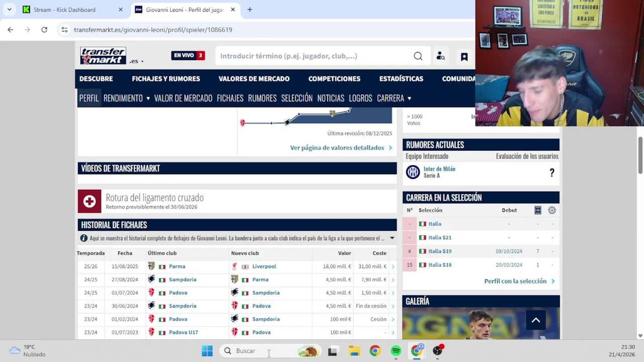Open the first Chrome icon on taskbar
This screenshot has width=644, height=362.
pyautogui.click(x=375, y=351)
